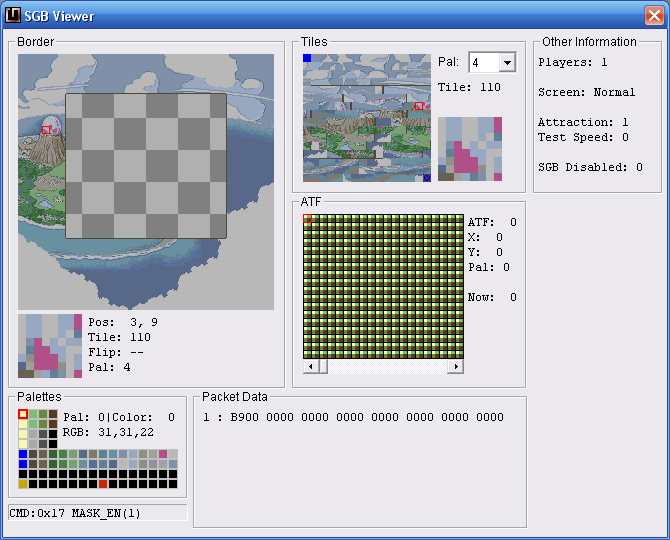The image size is (670, 540).
Task: Pick the magenta swatch in the palette grid
Action: point(163,454)
